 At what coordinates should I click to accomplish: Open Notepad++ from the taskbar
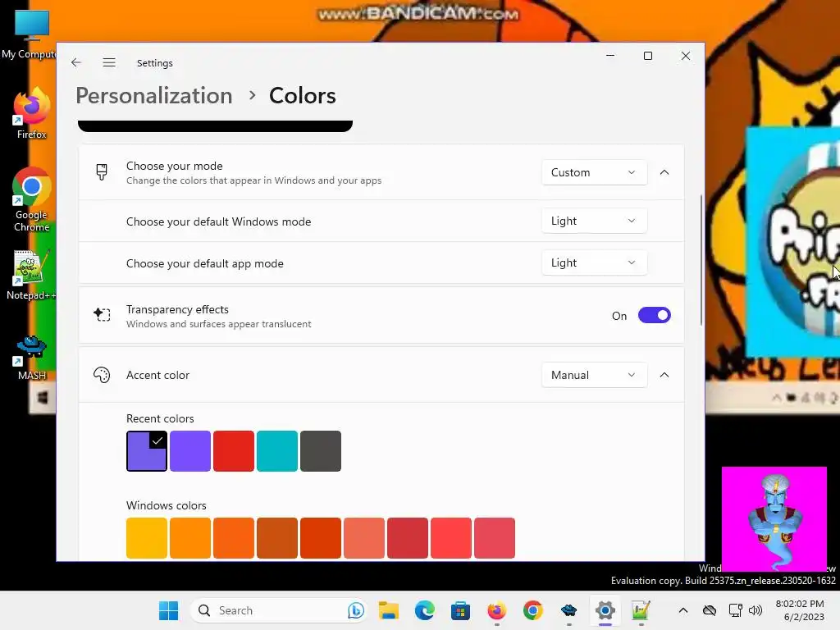point(641,610)
